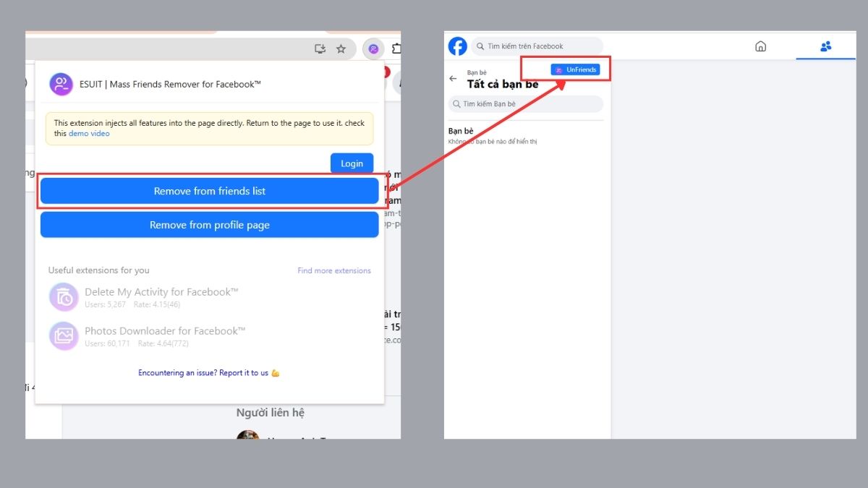This screenshot has width=868, height=488.
Task: Click the Useful extensions for you label
Action: tap(99, 270)
